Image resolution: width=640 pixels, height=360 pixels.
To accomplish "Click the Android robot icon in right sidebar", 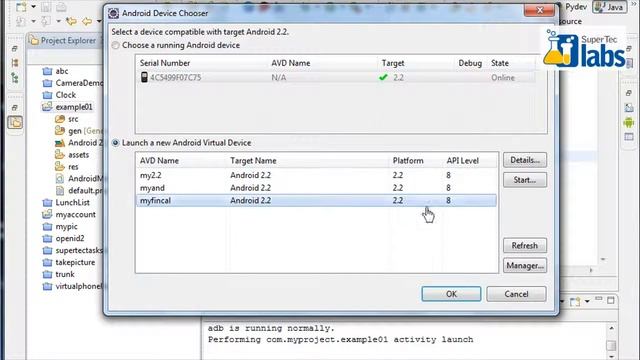I will pyautogui.click(x=629, y=122).
